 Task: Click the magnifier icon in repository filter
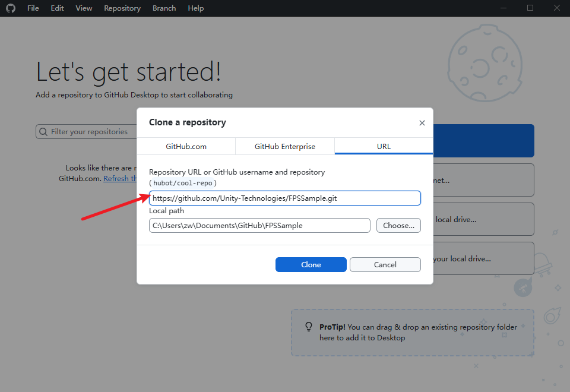point(43,131)
